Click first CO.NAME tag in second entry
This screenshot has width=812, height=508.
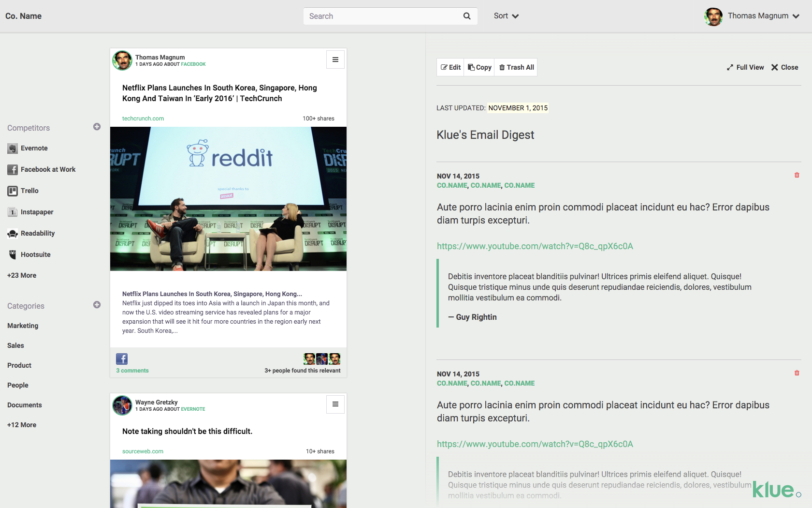pos(452,383)
